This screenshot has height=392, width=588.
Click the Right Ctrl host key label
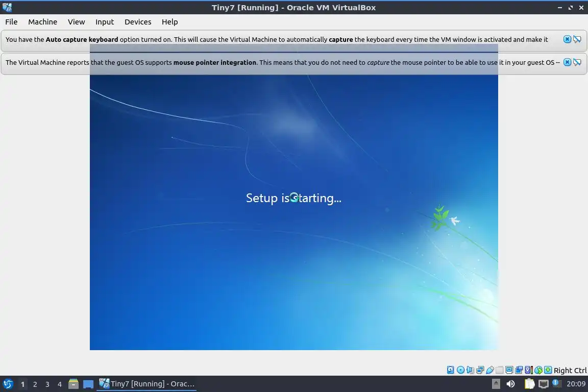coord(570,370)
